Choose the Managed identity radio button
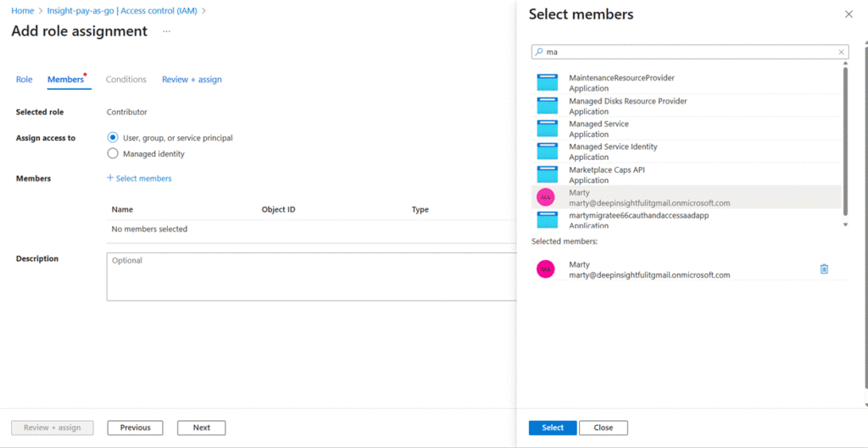 [113, 154]
